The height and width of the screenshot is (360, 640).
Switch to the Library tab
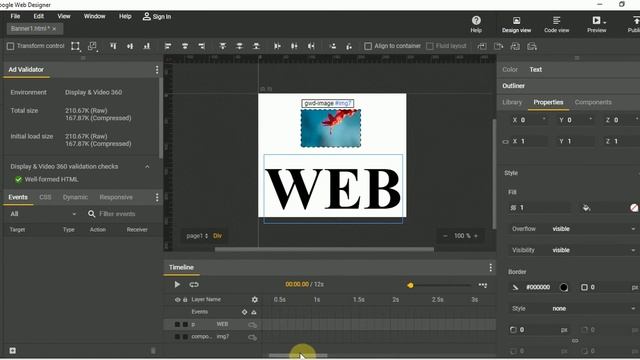512,102
